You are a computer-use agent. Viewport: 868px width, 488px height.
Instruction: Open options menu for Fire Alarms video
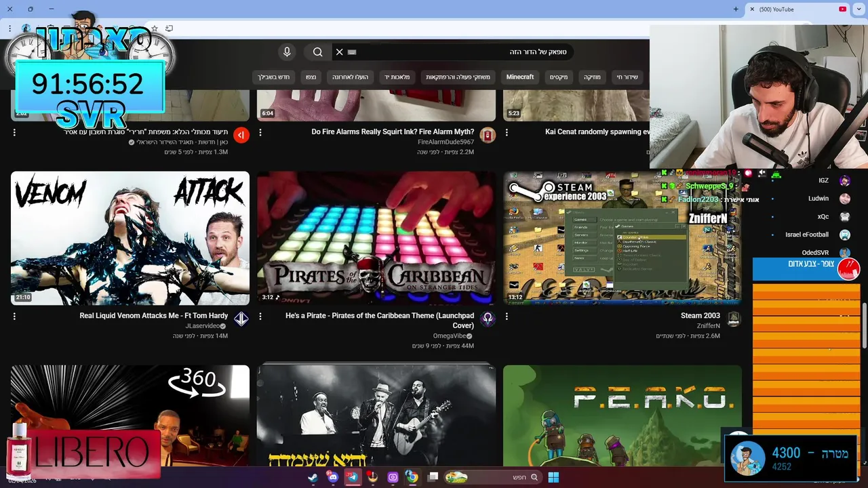click(260, 133)
